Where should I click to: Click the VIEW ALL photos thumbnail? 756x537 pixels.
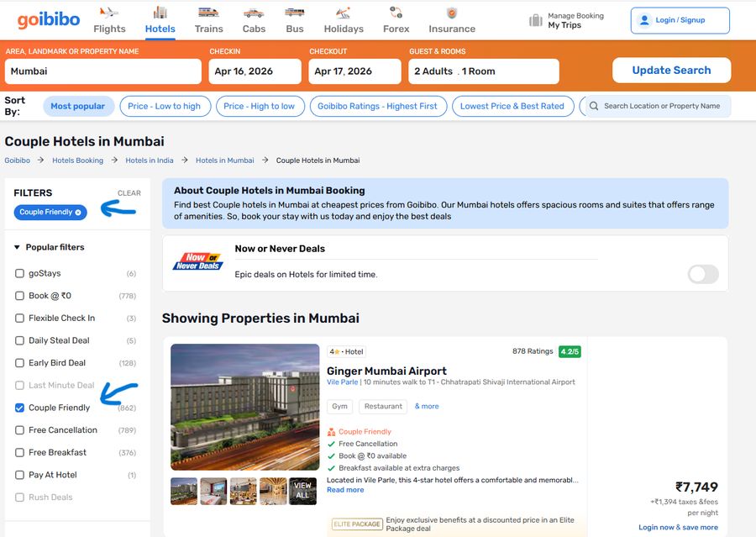tap(302, 491)
